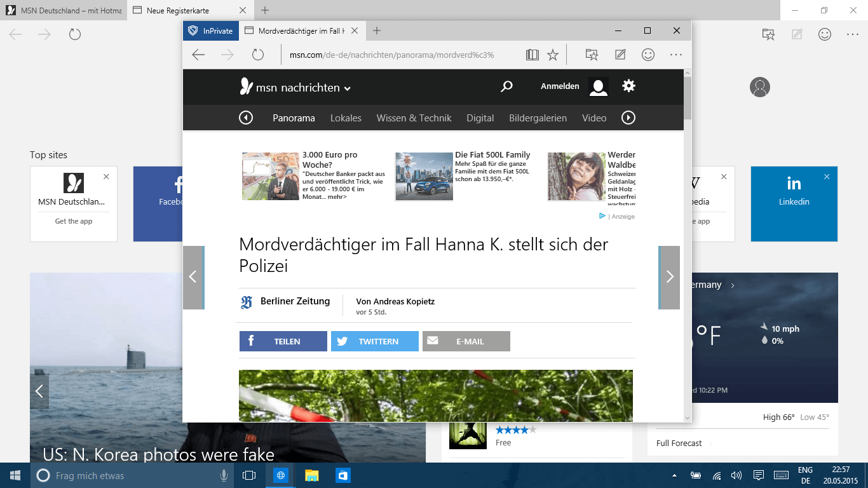The width and height of the screenshot is (868, 488).
Task: Go to next article arrow
Action: 669,277
